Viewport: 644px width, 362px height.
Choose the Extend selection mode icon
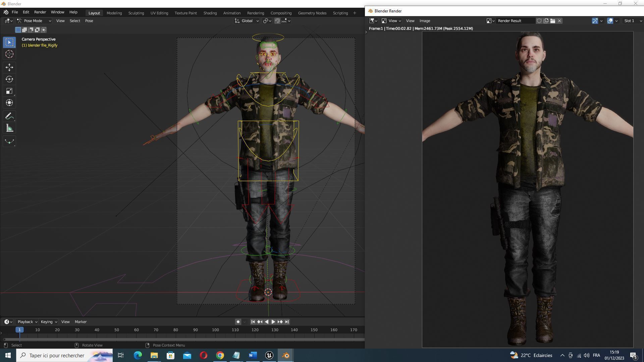[24, 30]
